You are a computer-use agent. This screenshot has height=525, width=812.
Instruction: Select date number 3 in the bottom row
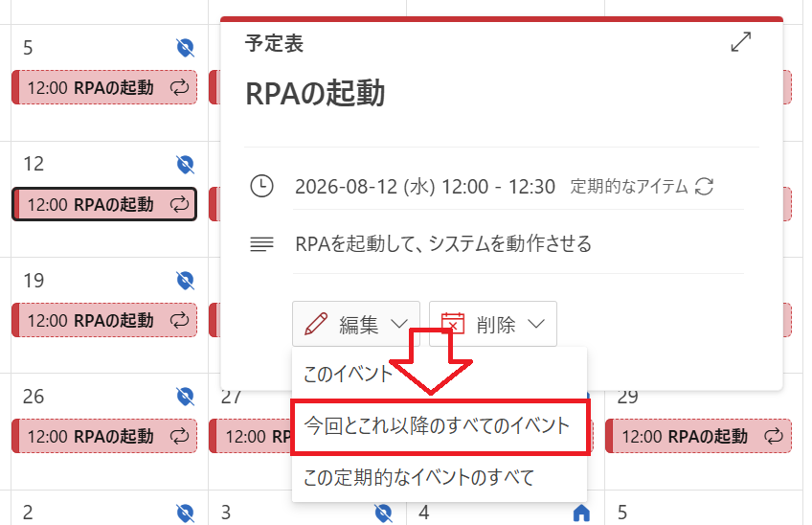[226, 514]
